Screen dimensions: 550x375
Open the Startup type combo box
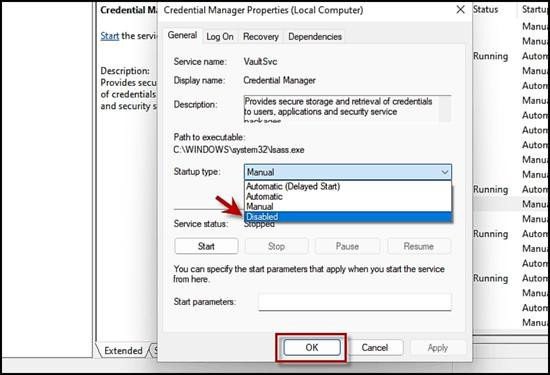point(348,172)
